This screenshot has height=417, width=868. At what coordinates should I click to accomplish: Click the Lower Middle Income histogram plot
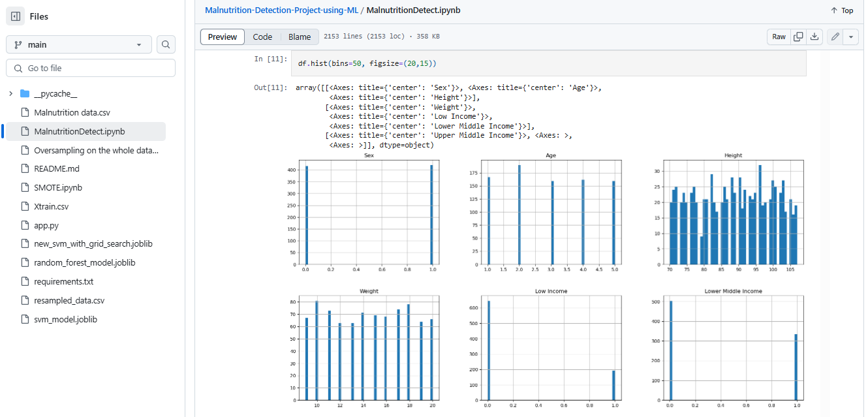(733, 347)
